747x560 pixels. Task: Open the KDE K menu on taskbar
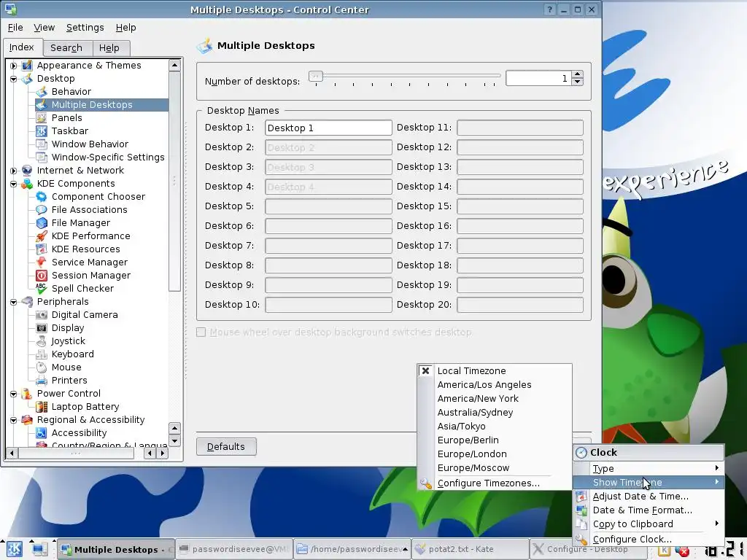(14, 549)
